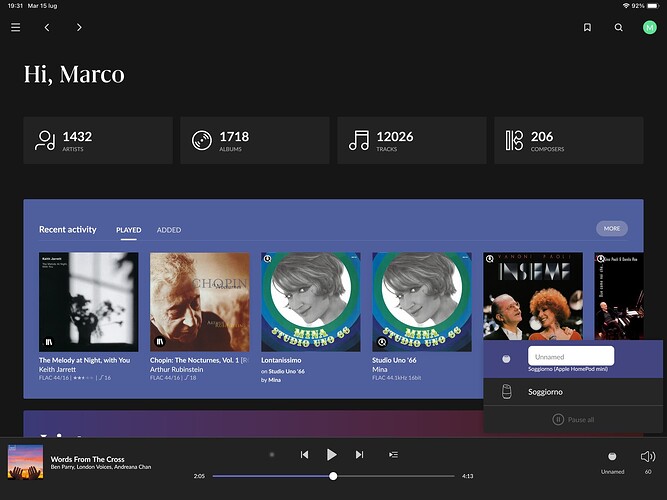Click the Words From The Cross title

click(88, 459)
